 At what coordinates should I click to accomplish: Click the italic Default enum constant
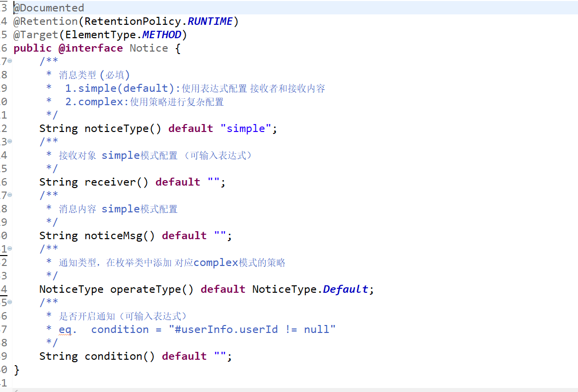click(345, 289)
